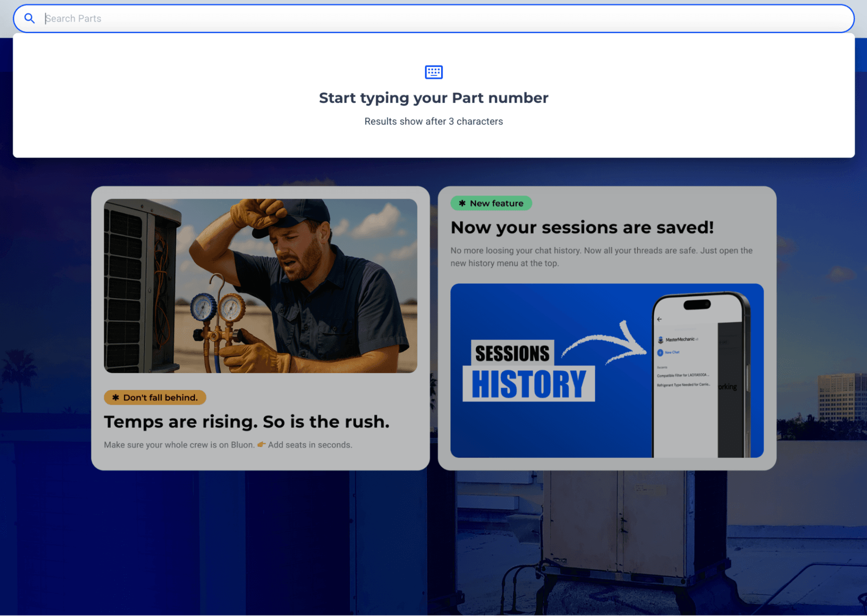This screenshot has height=616, width=867.
Task: Click the blue keyboard icon
Action: [433, 72]
